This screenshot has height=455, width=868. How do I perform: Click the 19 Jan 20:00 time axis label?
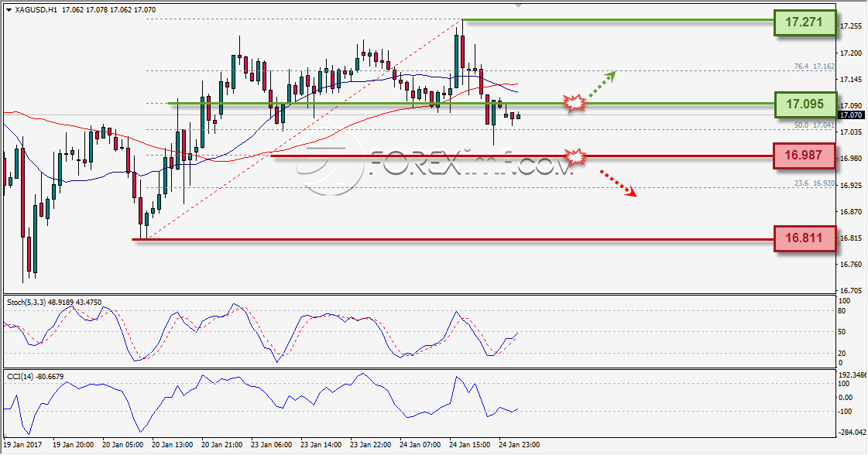tap(73, 444)
